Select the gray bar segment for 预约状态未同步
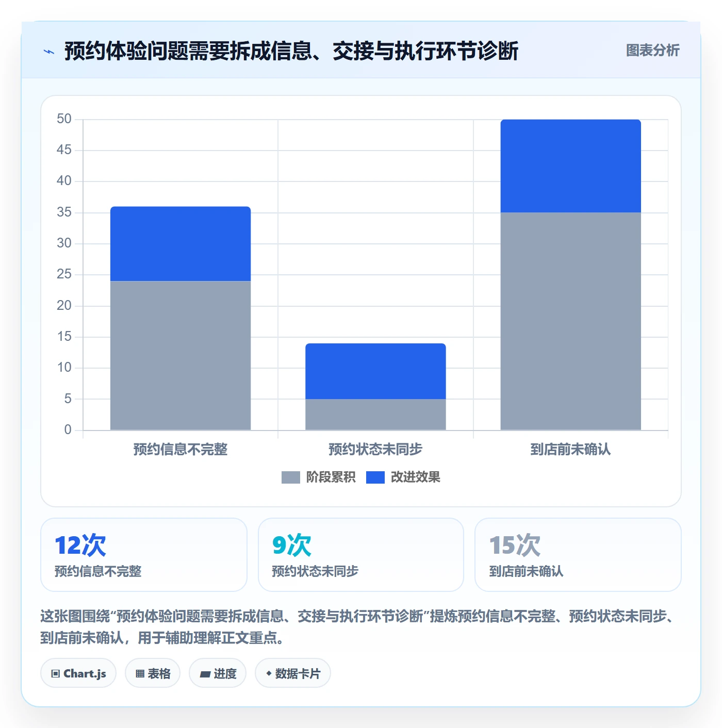Viewport: 722px width, 728px height. click(375, 415)
